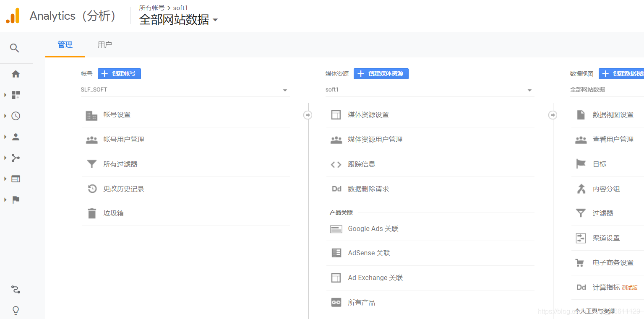This screenshot has height=319, width=644.
Task: Click code brackets icon beside 跟踪信息
Action: (336, 164)
